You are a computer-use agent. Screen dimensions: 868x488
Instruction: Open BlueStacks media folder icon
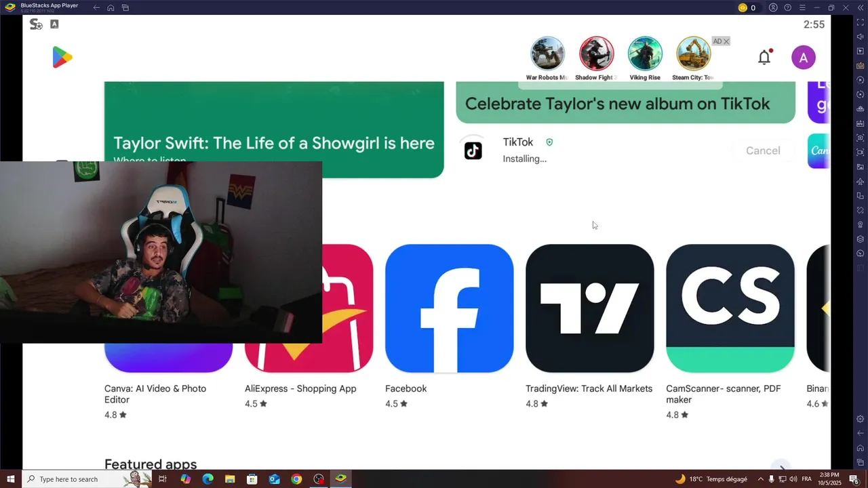click(860, 167)
